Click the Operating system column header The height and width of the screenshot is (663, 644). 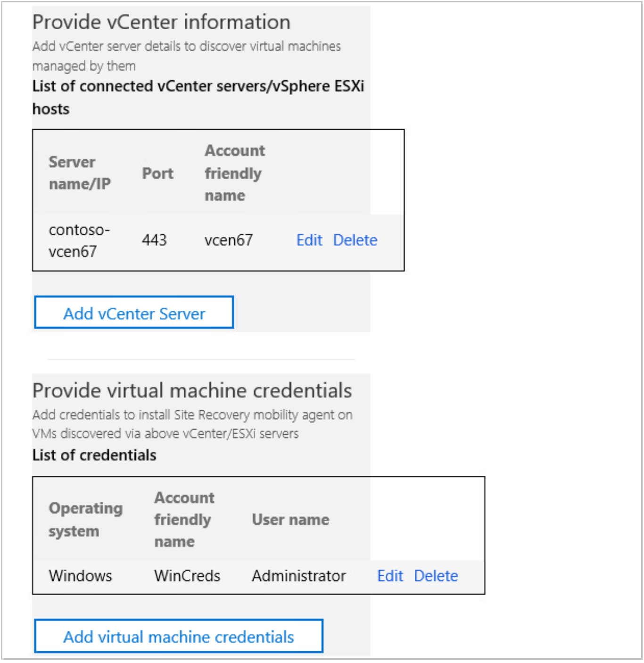point(86,520)
